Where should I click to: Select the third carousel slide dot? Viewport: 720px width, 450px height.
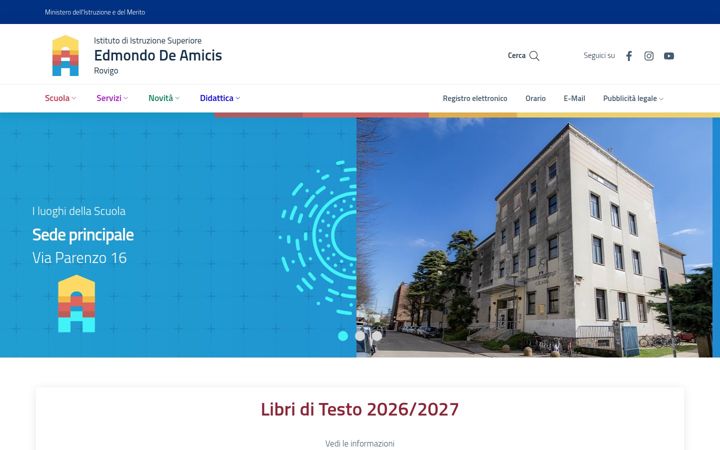[377, 336]
